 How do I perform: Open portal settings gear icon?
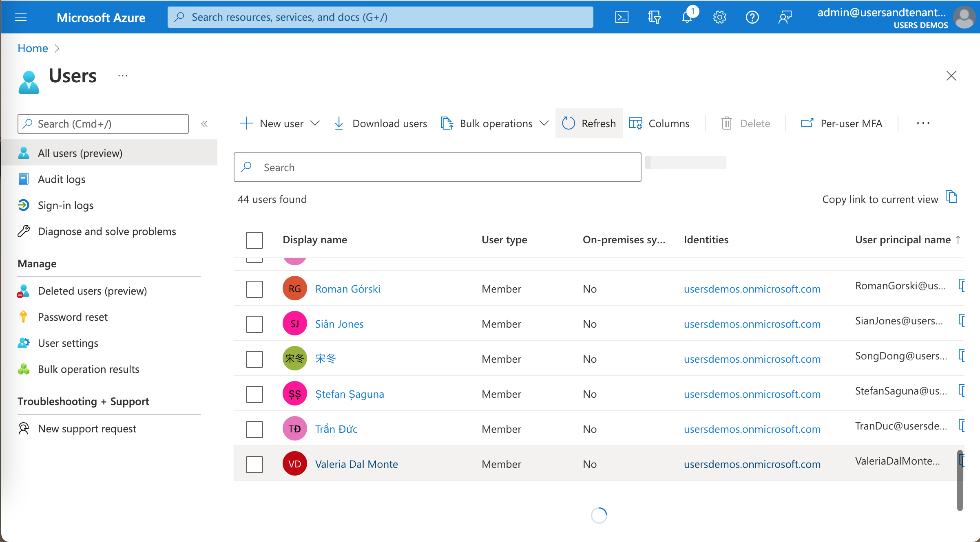(x=720, y=17)
